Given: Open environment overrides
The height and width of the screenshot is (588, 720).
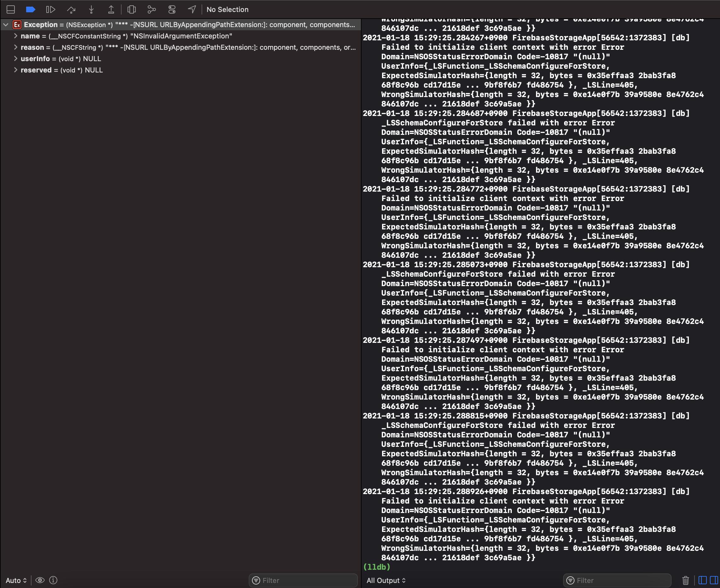Looking at the screenshot, I should [x=172, y=9].
